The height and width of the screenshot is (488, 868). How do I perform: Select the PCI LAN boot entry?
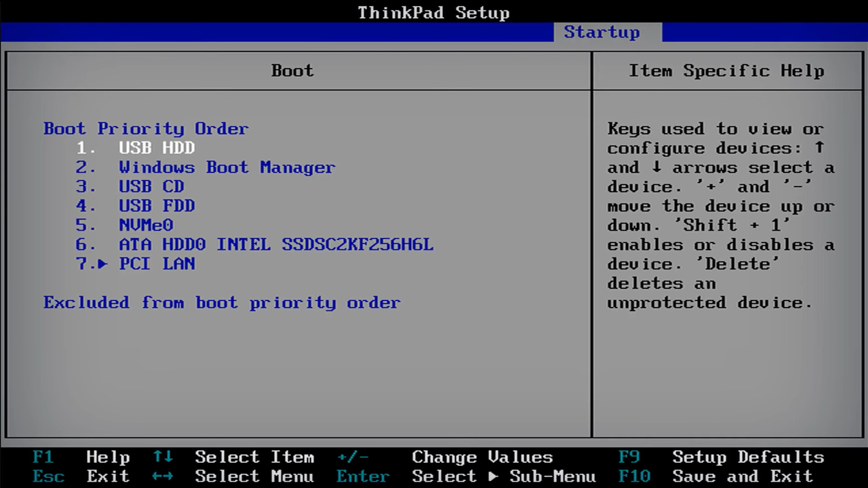pos(156,264)
